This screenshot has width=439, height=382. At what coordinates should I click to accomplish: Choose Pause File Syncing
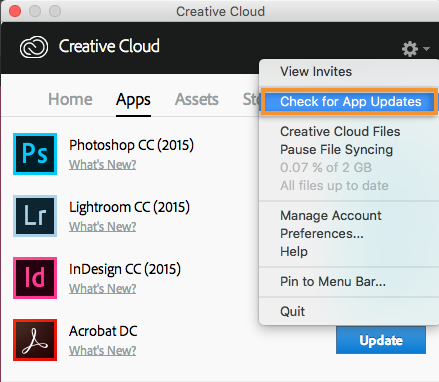pyautogui.click(x=336, y=150)
